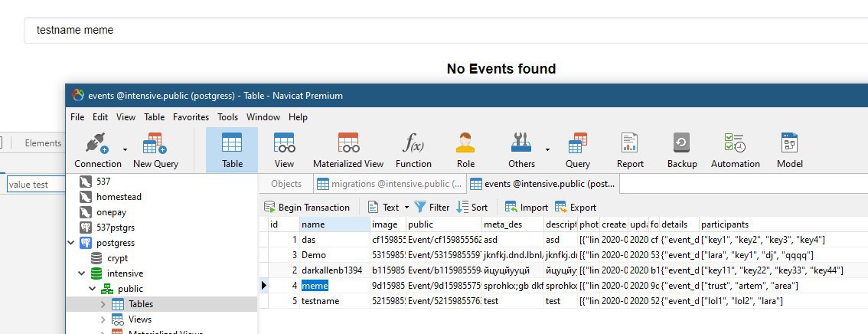The width and height of the screenshot is (868, 334).
Task: Open the Backup toolbar button
Action: (681, 149)
